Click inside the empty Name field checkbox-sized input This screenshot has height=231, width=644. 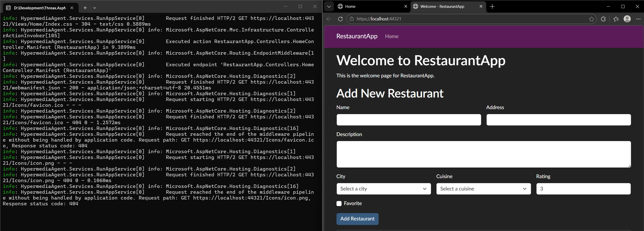[x=408, y=120]
